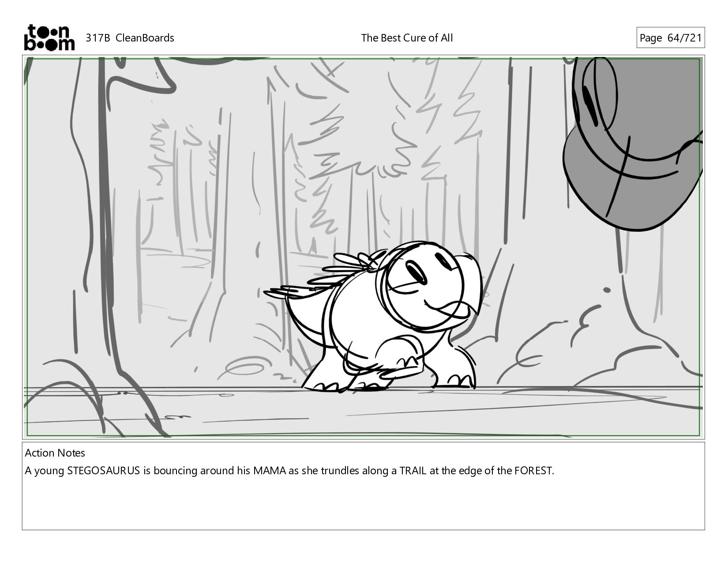This screenshot has height=563, width=728.
Task: Click the 'Page 64/721' box
Action: coord(670,38)
